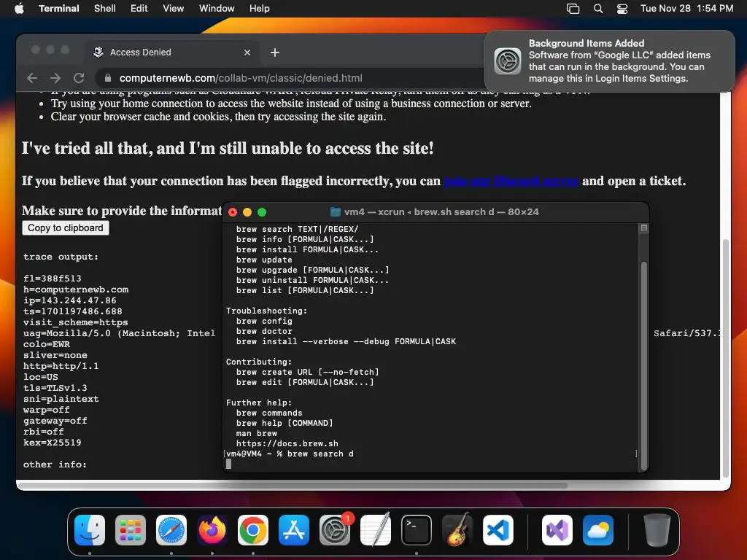Screen dimensions: 747x560
Task: Open Finder from the Dock
Action: (90, 530)
